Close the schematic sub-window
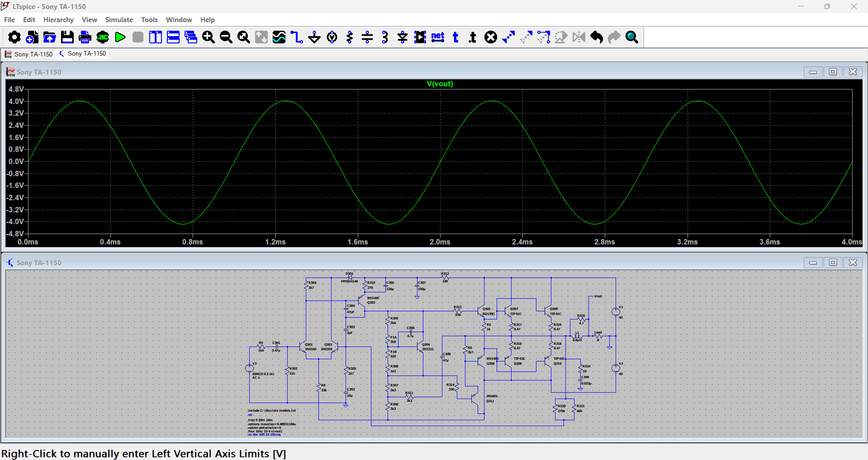Image resolution: width=868 pixels, height=460 pixels. [x=853, y=263]
